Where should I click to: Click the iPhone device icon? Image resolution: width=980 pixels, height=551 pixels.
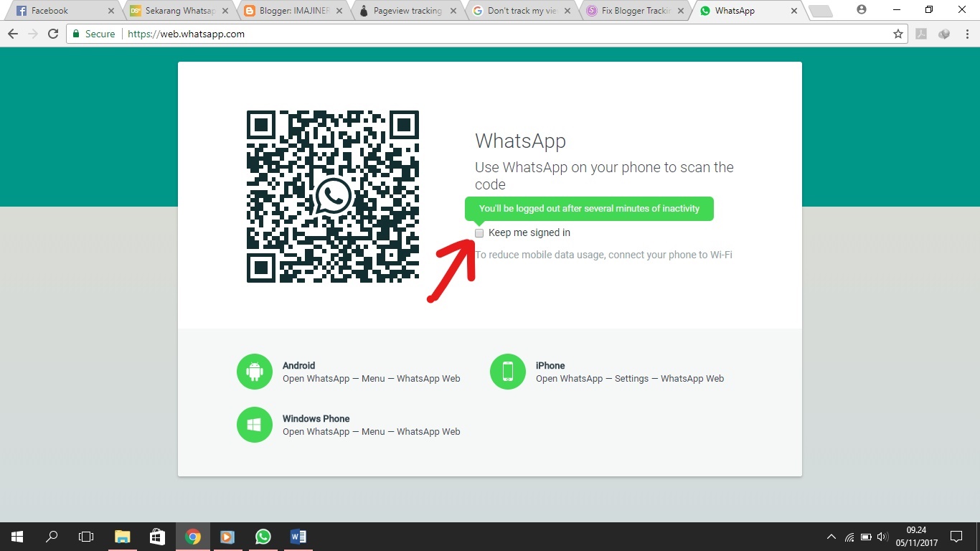coord(508,372)
